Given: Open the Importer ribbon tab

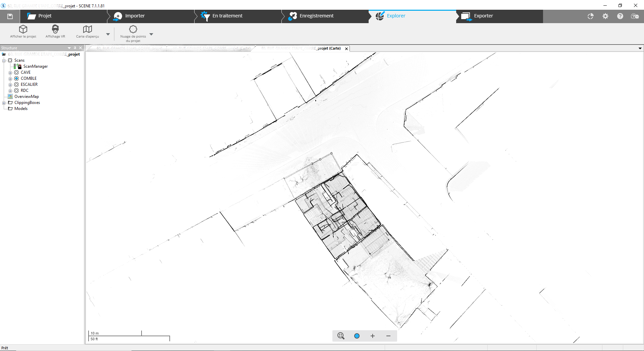Looking at the screenshot, I should click(x=135, y=16).
